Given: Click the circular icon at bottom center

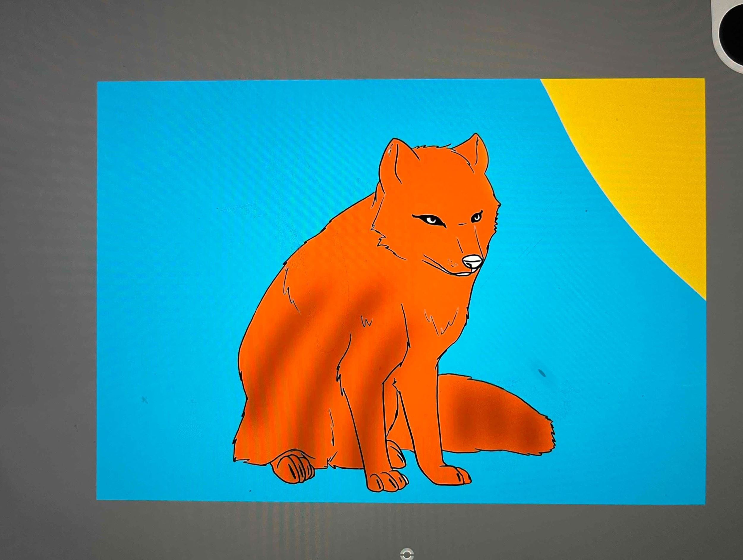Looking at the screenshot, I should 407,554.
